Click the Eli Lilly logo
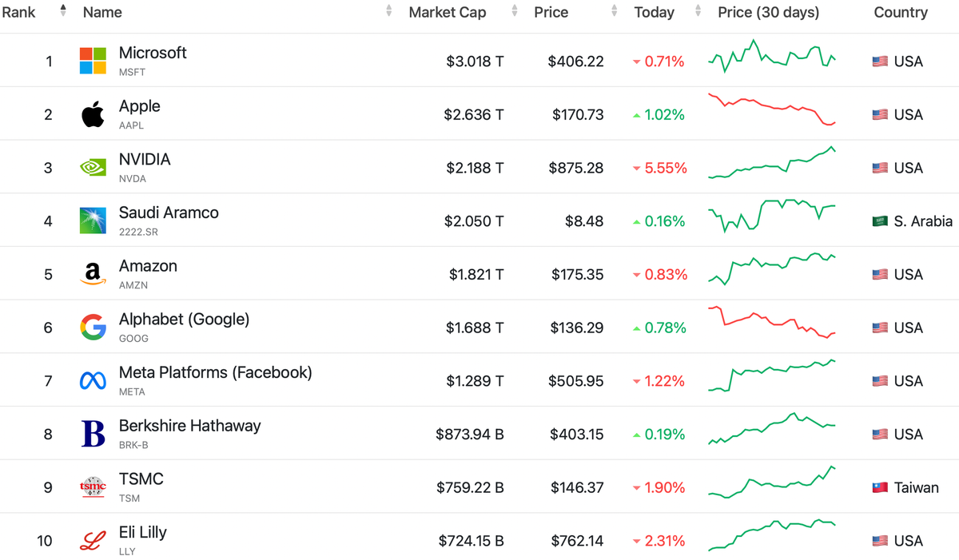The image size is (959, 560). [x=93, y=541]
